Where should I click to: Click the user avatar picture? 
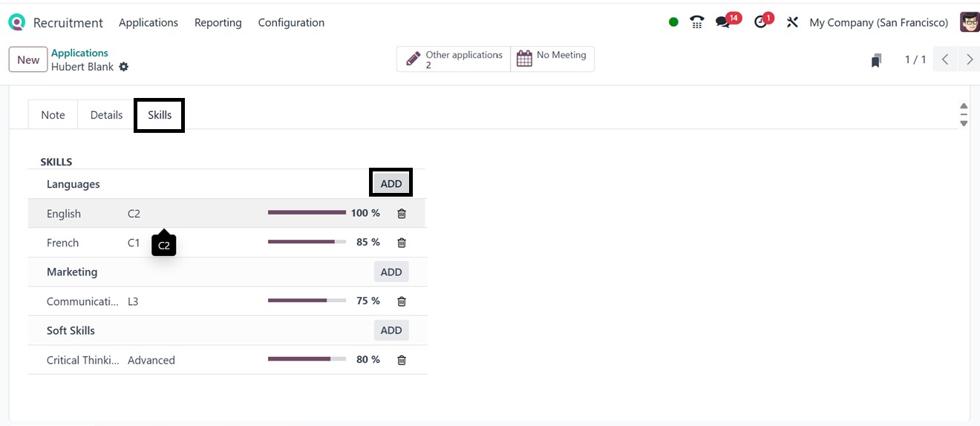pyautogui.click(x=969, y=22)
